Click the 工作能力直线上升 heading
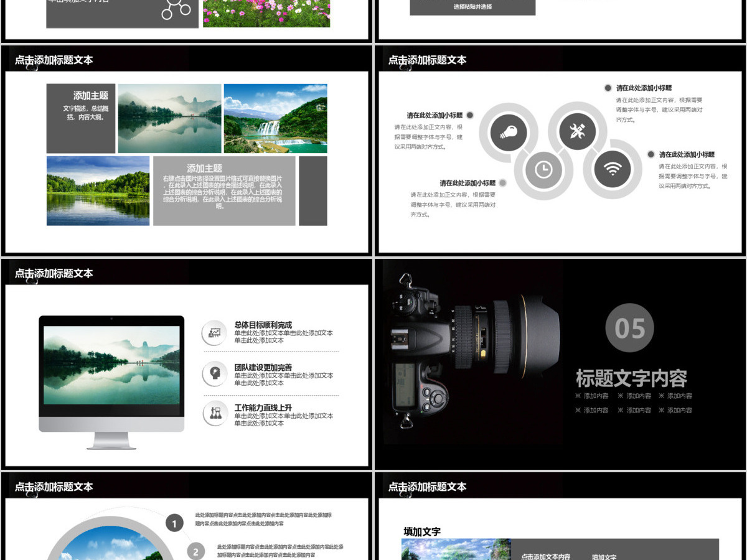 (x=263, y=408)
